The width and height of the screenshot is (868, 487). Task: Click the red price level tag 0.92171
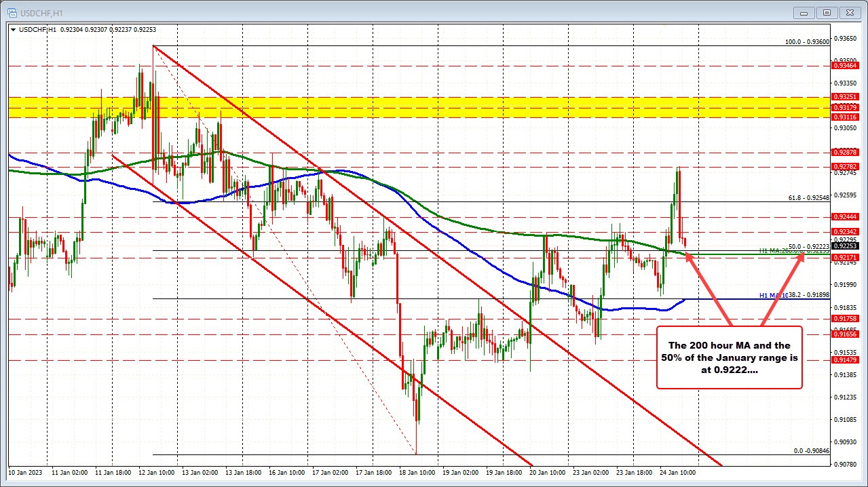tap(844, 258)
